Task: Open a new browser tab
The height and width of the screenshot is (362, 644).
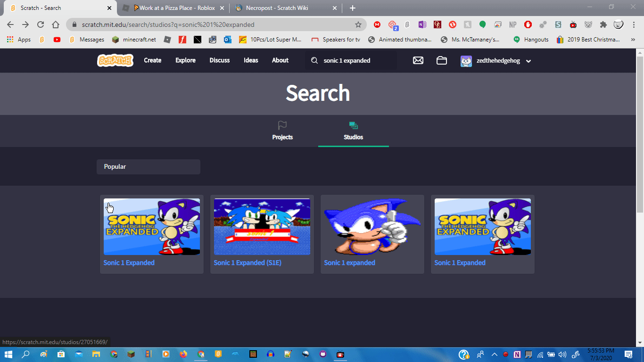Action: tap(353, 8)
